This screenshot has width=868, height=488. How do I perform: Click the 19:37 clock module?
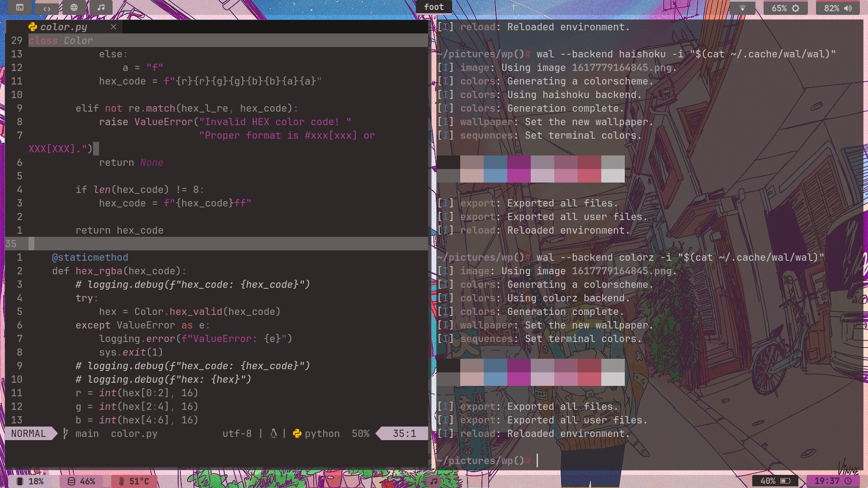click(x=833, y=481)
